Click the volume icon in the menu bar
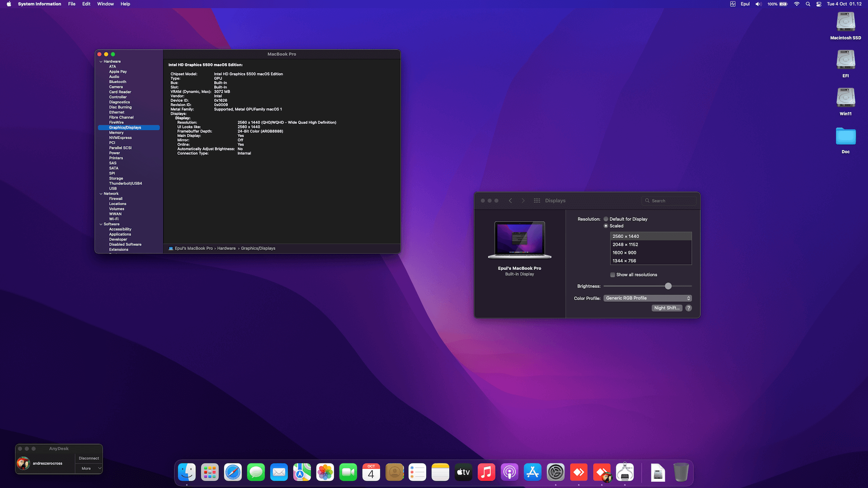Viewport: 868px width, 488px height. pos(758,4)
